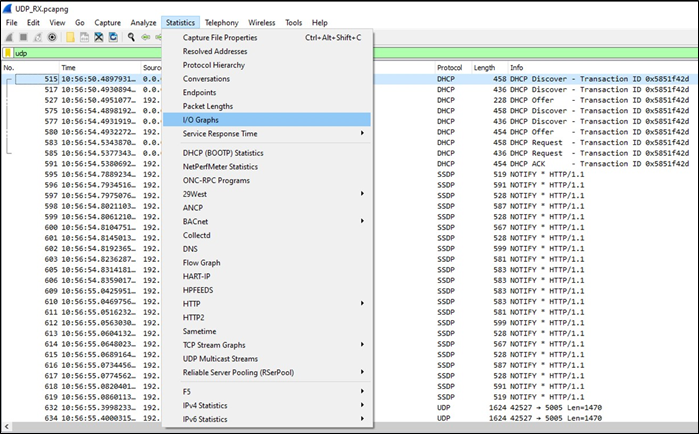Choose Resolved Addresses menu entry

[267, 51]
